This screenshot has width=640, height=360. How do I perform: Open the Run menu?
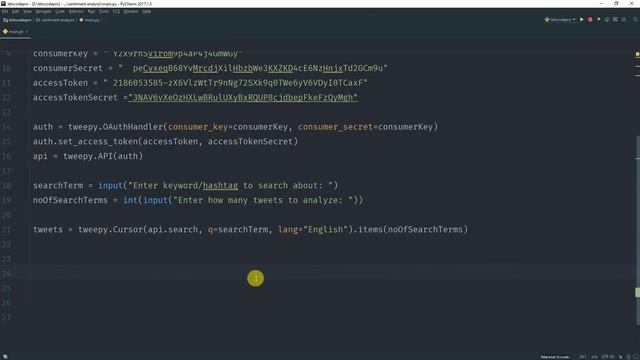(x=91, y=11)
